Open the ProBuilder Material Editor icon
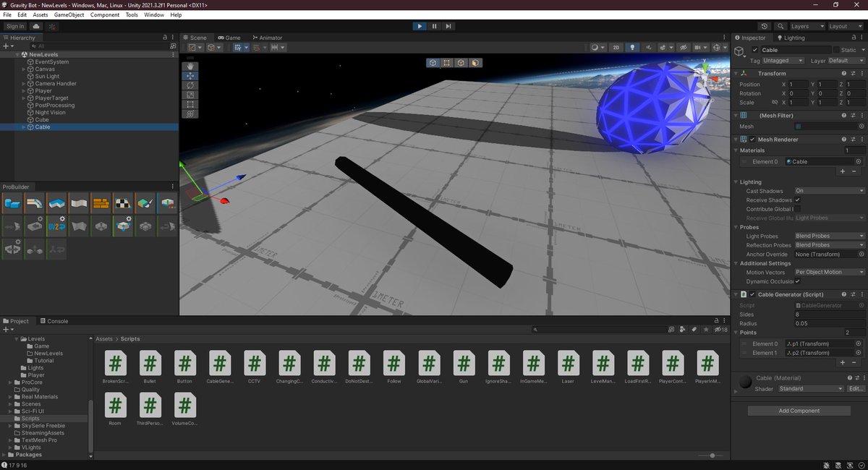 click(99, 204)
